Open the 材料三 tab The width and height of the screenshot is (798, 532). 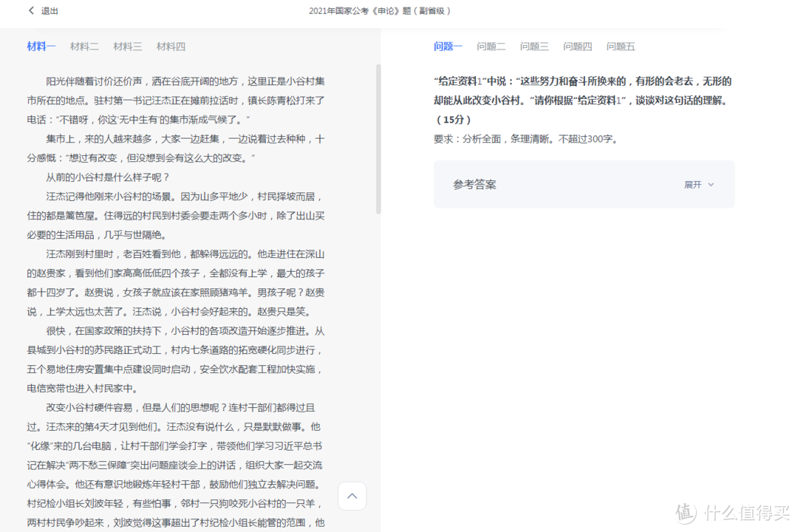pos(127,46)
